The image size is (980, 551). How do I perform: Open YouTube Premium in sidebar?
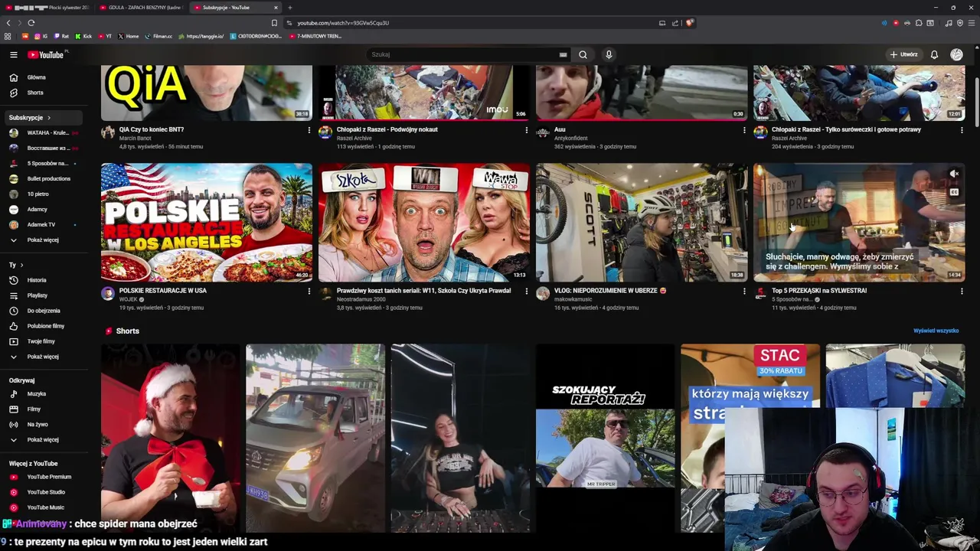point(42,477)
